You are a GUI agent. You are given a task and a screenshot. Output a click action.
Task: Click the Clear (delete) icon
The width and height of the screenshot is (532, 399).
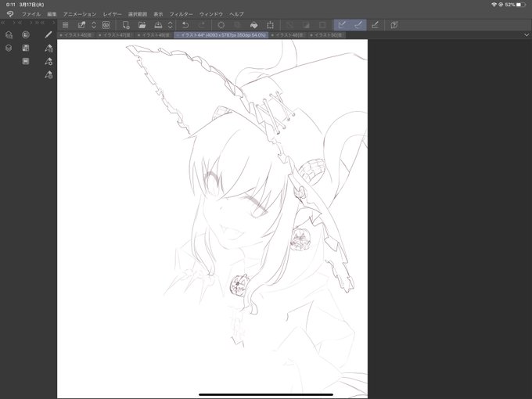pos(221,25)
